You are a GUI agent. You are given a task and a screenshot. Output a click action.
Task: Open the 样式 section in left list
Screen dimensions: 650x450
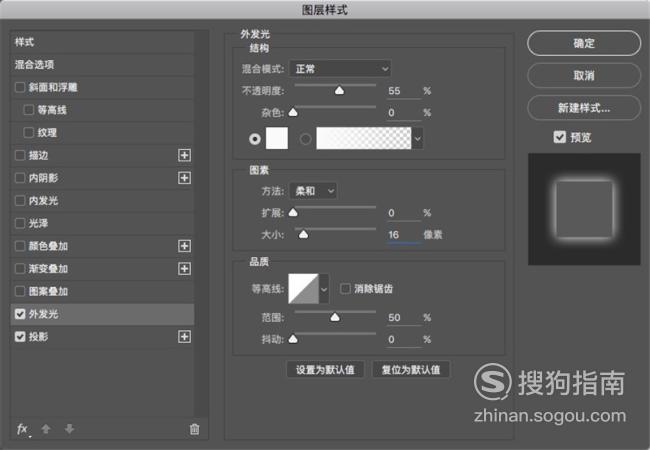pos(102,42)
